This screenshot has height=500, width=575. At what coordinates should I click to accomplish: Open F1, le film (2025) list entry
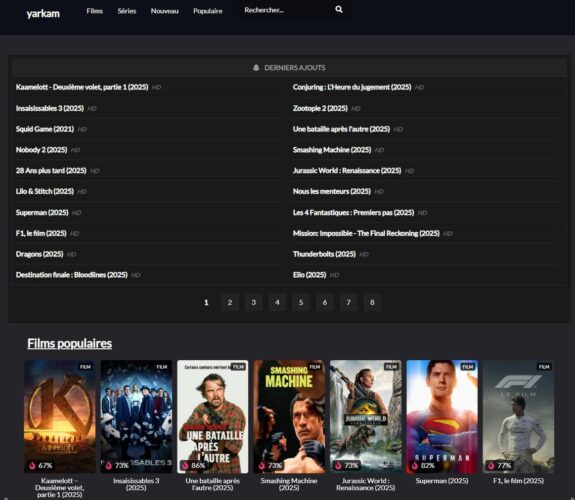pos(41,233)
